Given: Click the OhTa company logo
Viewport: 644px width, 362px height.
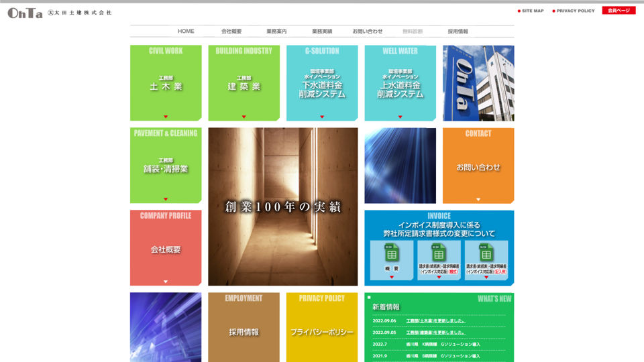Looking at the screenshot, I should click(25, 13).
